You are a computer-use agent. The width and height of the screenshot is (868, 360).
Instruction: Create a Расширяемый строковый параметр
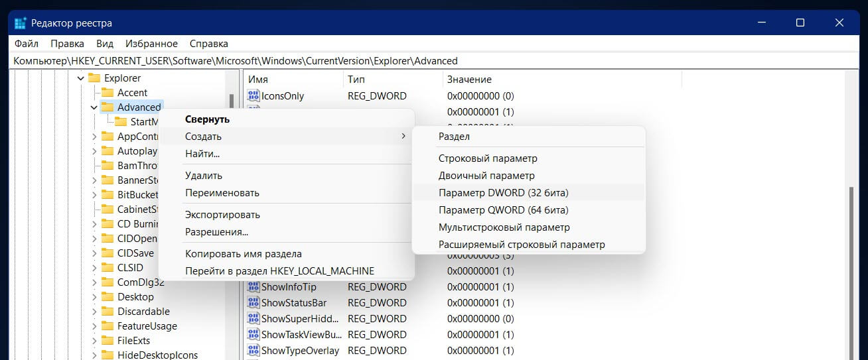pos(529,245)
